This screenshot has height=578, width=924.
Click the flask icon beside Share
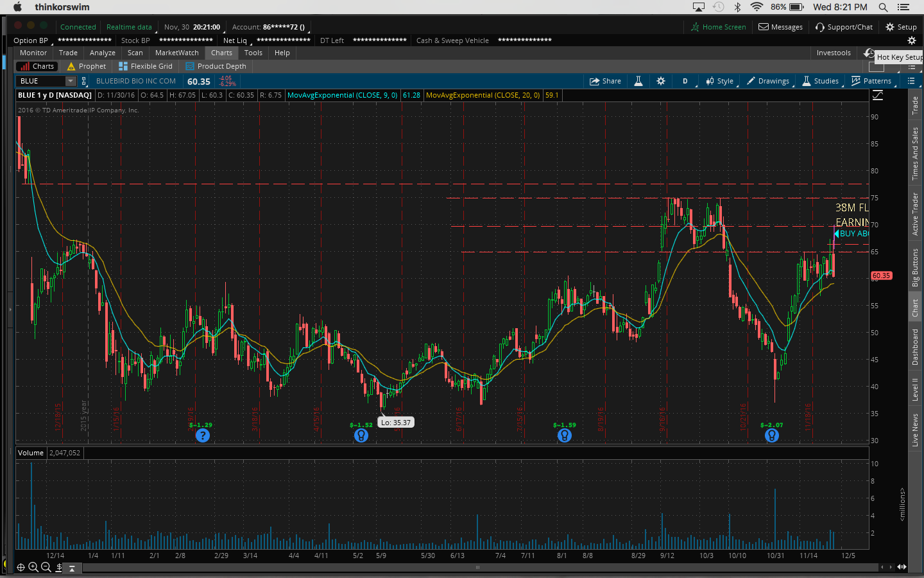638,81
